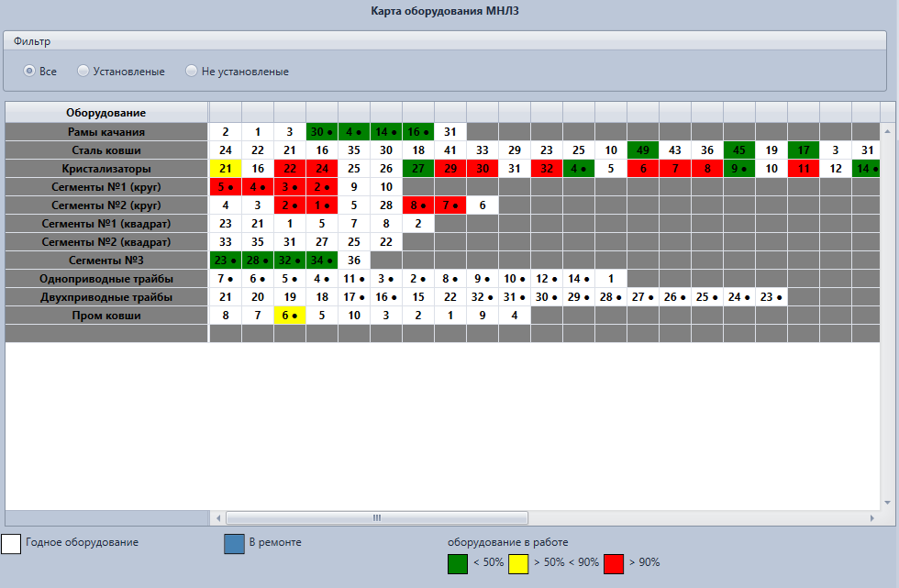The height and width of the screenshot is (588, 899).
Task: Select the "Все" radio button
Action: [x=29, y=71]
